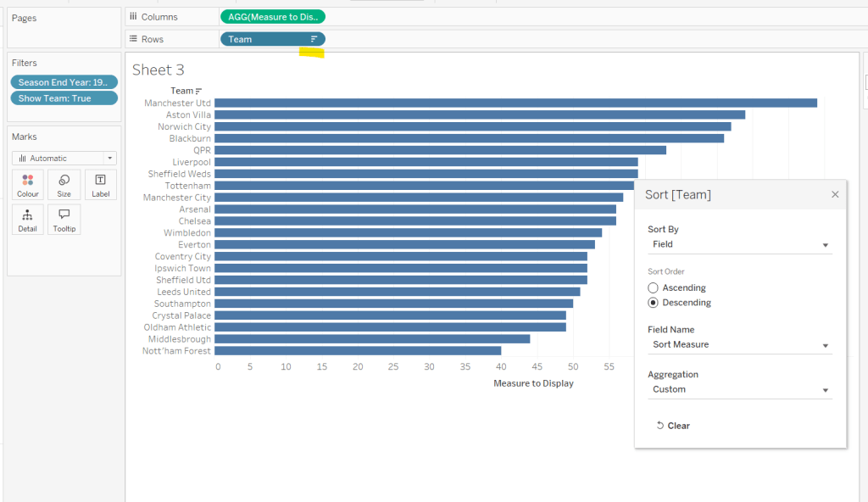Viewport: 868px width, 502px height.
Task: Open the Automatic mark type dropdown
Action: point(64,159)
